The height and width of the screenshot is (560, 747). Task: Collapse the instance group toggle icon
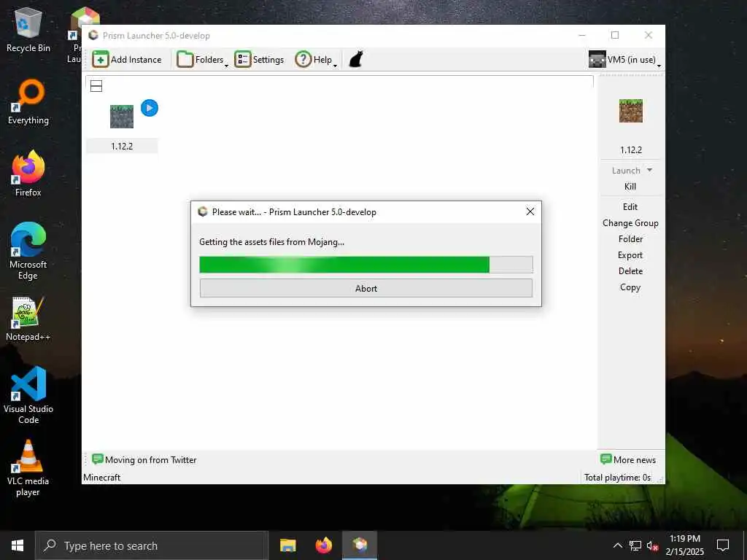point(96,86)
